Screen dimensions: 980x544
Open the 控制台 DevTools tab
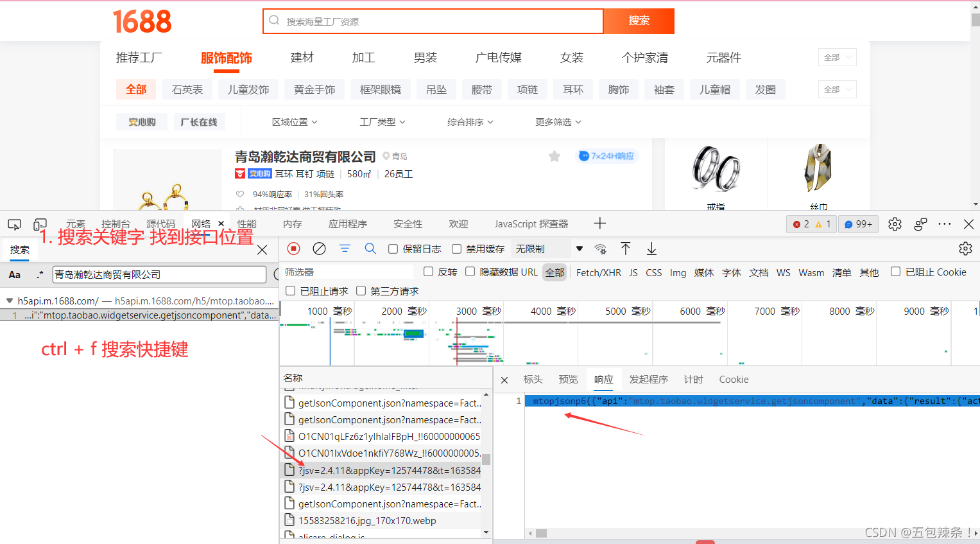[116, 224]
